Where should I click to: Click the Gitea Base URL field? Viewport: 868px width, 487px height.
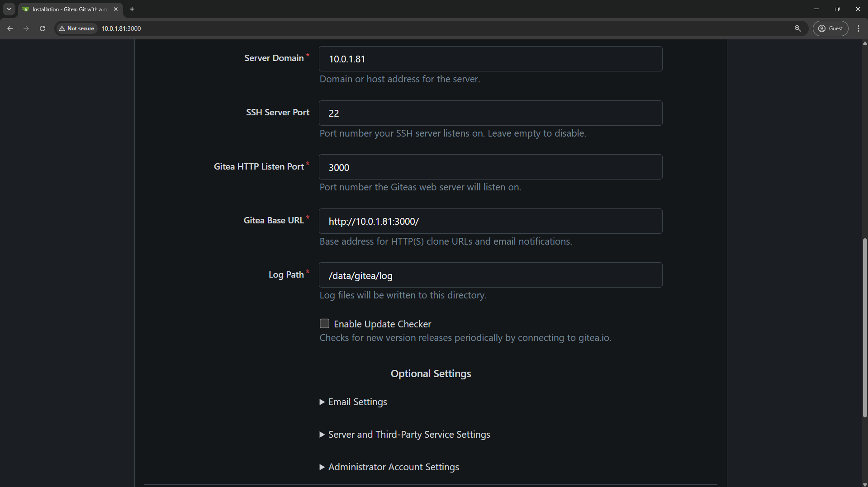tap(490, 221)
